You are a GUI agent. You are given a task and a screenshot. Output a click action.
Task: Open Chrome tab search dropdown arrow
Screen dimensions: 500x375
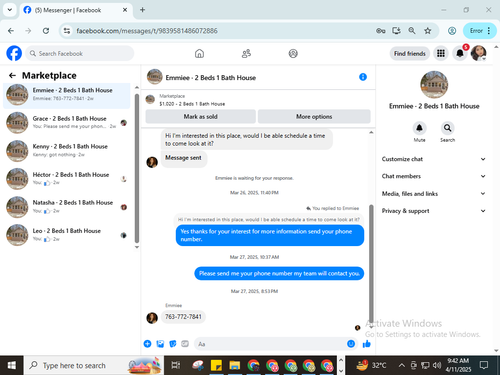tap(10, 10)
